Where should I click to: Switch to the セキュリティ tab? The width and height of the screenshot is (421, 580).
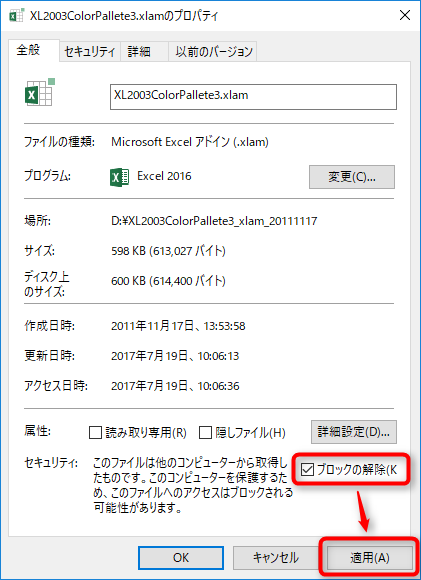(x=90, y=51)
